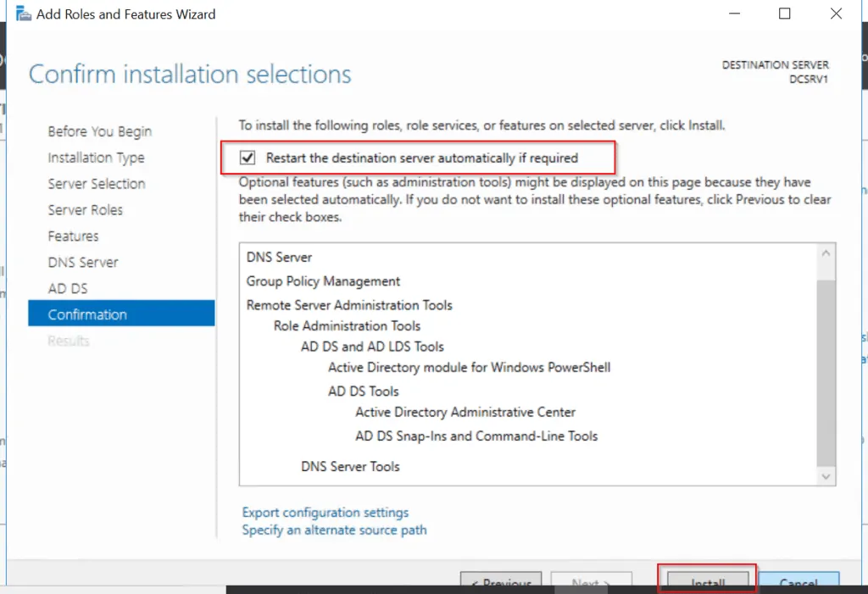Screen dimensions: 868x594
Task: Select Group Policy Management in the list
Action: 323,281
